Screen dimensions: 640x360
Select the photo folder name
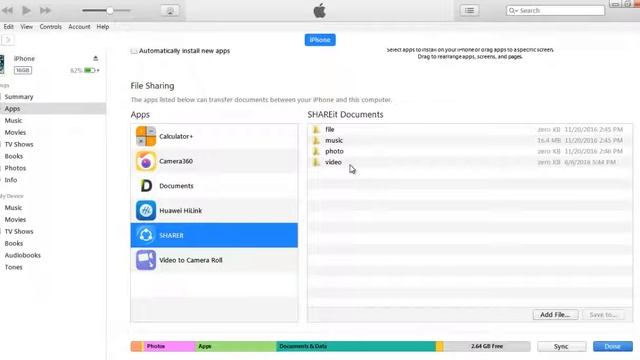click(334, 151)
